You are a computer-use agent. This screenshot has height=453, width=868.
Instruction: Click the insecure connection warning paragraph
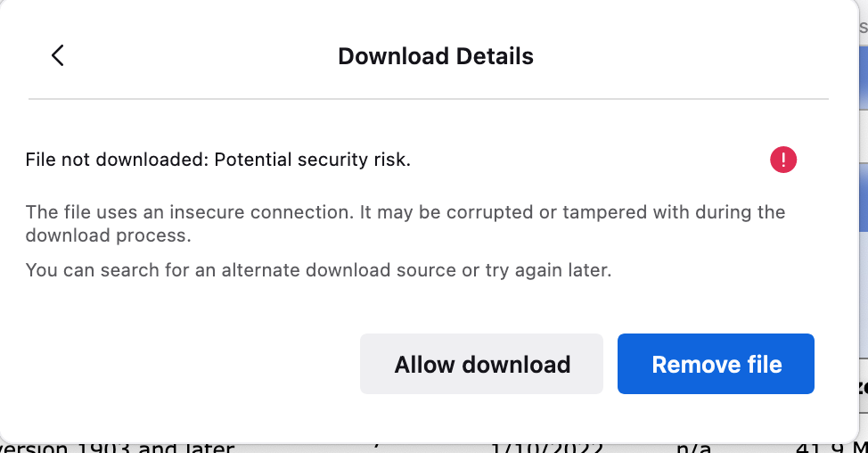click(405, 224)
